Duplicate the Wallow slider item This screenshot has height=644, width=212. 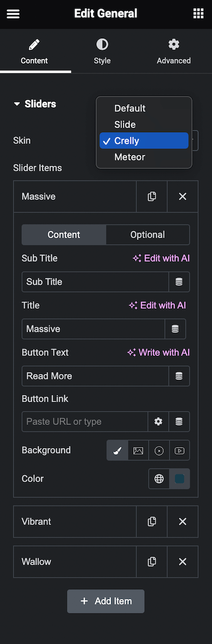point(152,562)
